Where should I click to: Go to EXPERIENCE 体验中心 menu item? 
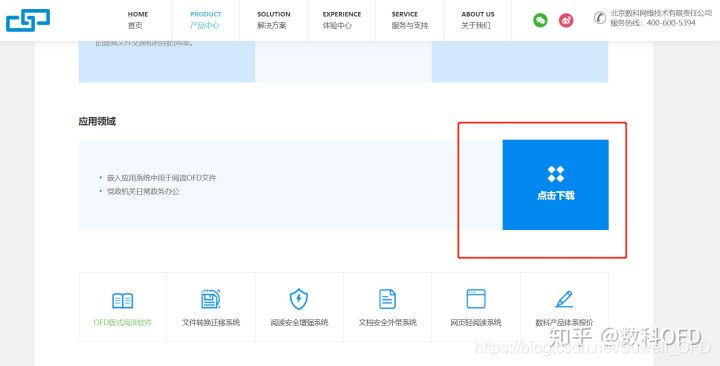pyautogui.click(x=342, y=20)
